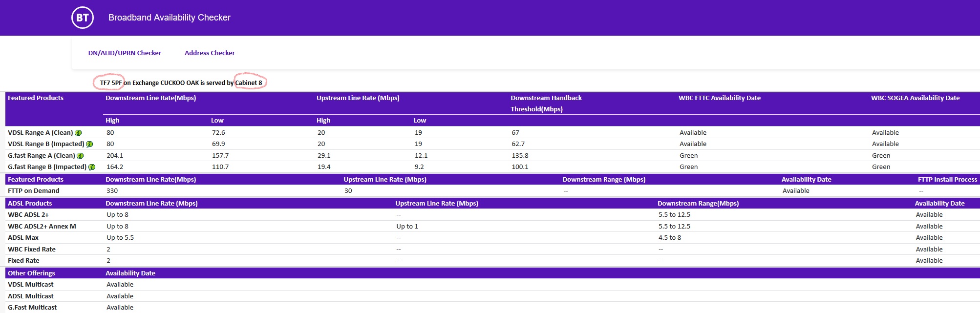
Task: Click FTTP downstream rate 330
Action: (112, 190)
